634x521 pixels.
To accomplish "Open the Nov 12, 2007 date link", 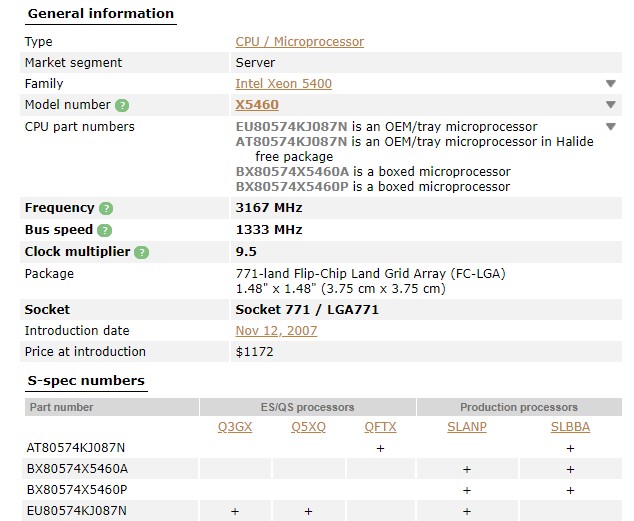I will pos(276,331).
